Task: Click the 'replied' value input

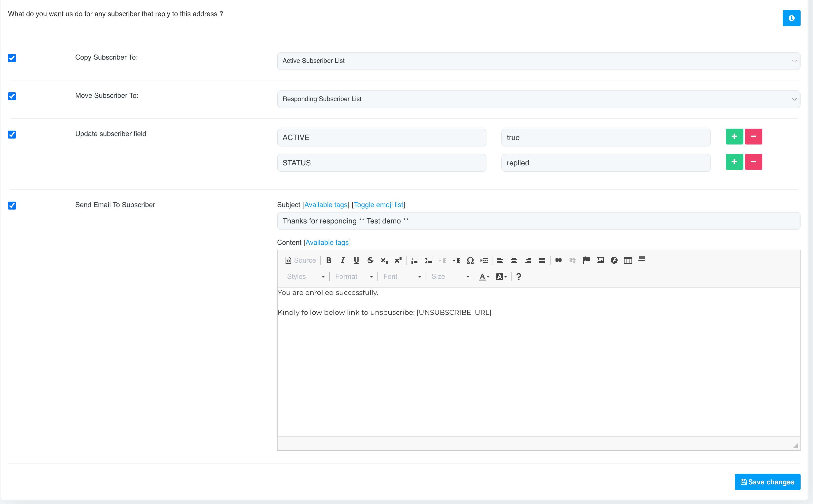Action: (606, 163)
